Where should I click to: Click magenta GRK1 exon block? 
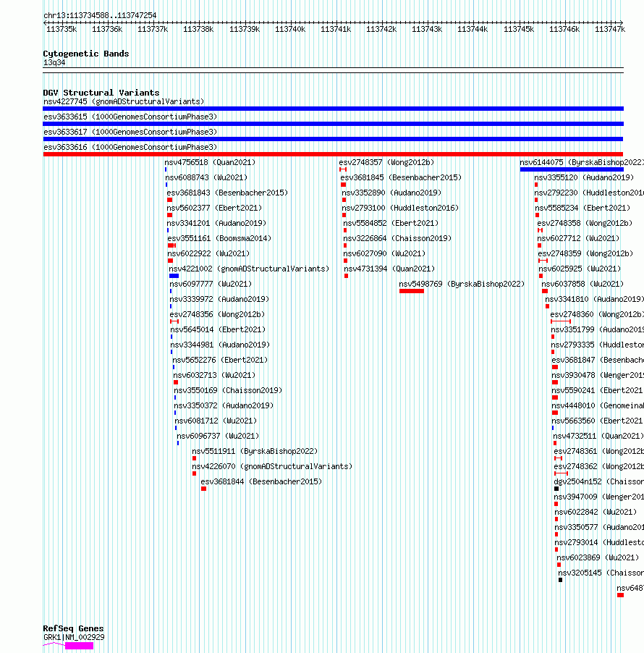coord(79,646)
